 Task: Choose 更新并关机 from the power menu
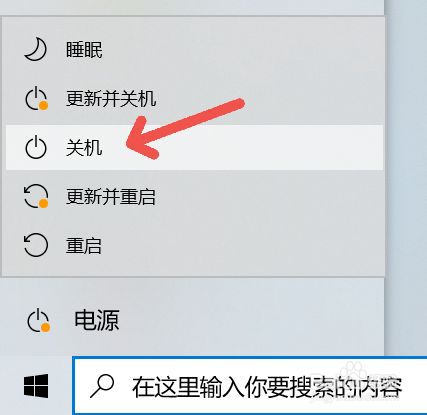[x=111, y=99]
